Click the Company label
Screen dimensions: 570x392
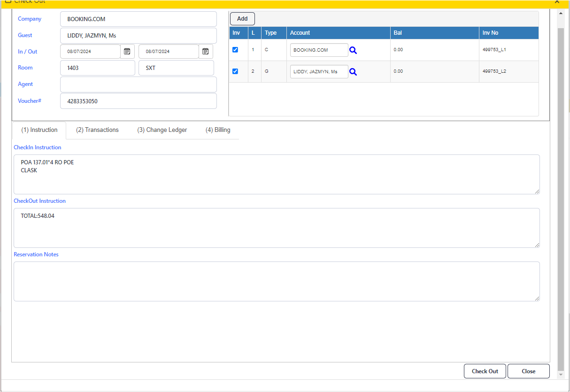30,19
